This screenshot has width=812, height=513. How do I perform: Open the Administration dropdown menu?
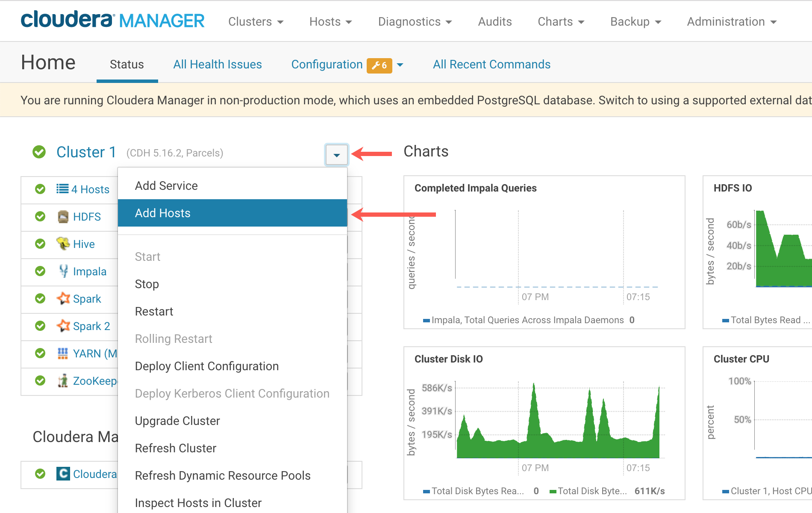point(731,21)
